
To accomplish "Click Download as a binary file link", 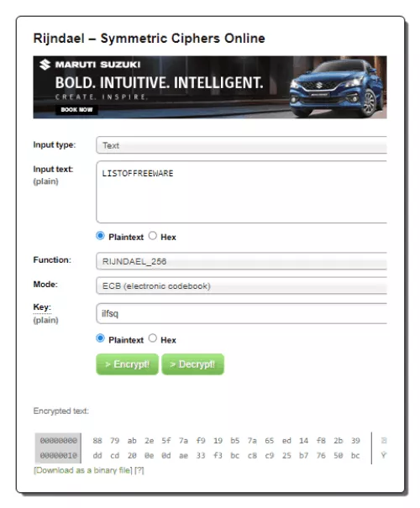I will coord(83,470).
